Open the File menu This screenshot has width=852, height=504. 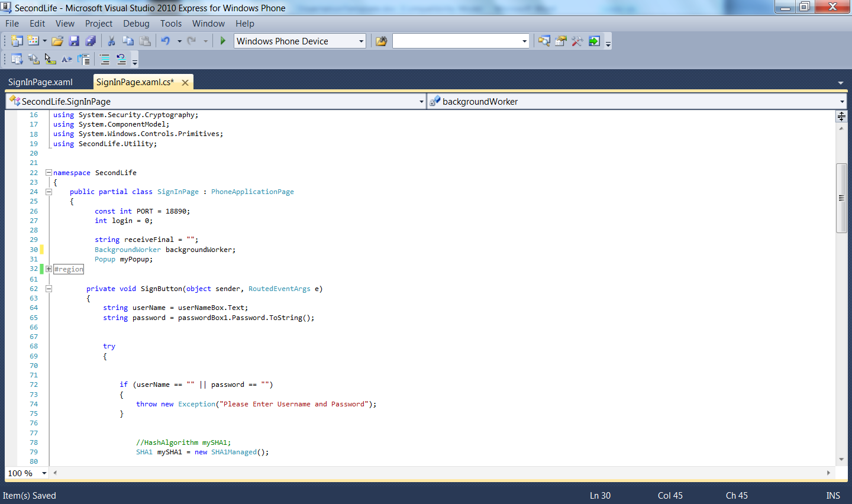[x=12, y=24]
